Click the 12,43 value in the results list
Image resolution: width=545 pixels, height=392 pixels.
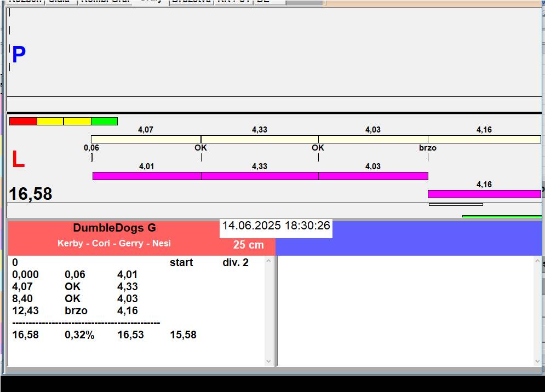tap(25, 310)
